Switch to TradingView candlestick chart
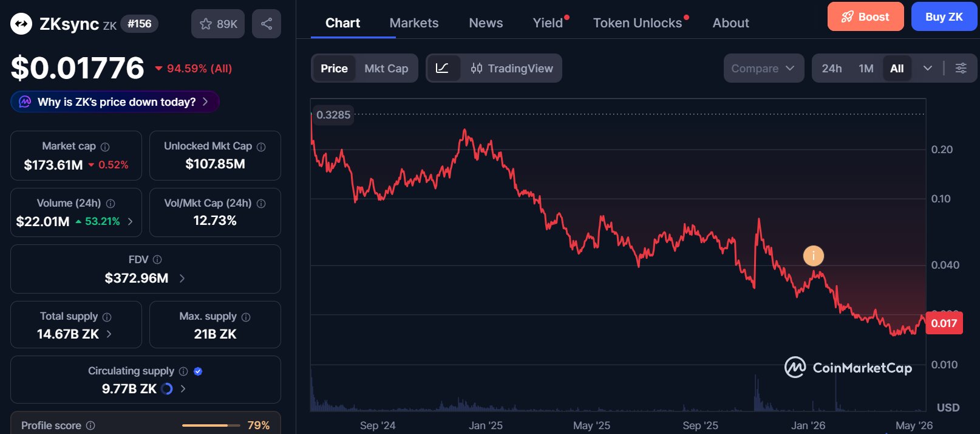The image size is (980, 434). (x=512, y=69)
